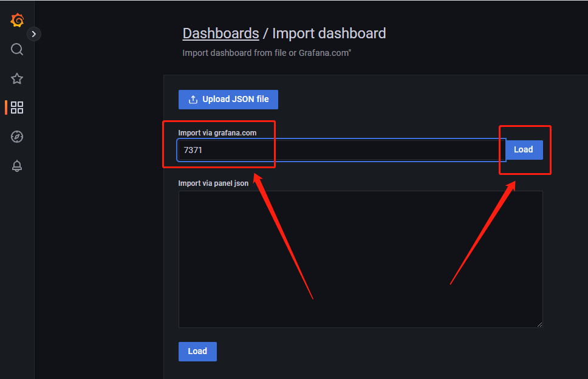Image resolution: width=588 pixels, height=379 pixels.
Task: Click the 'Import dashboard' page title text
Action: click(x=329, y=33)
